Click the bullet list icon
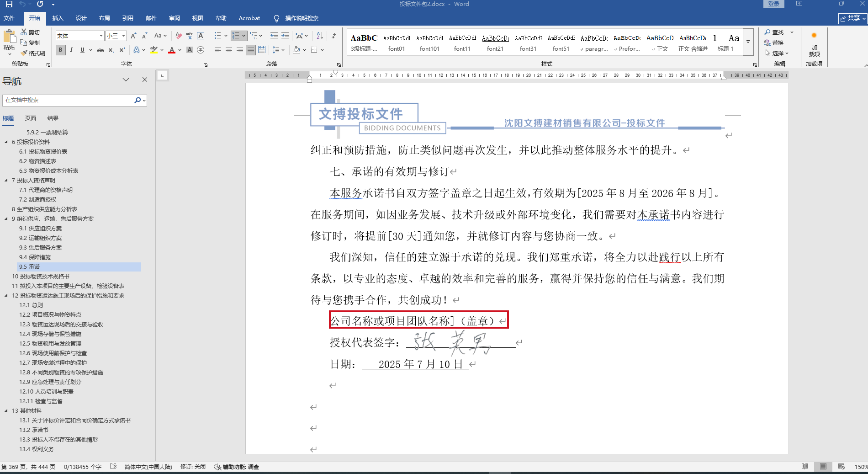The image size is (868, 474). [218, 36]
